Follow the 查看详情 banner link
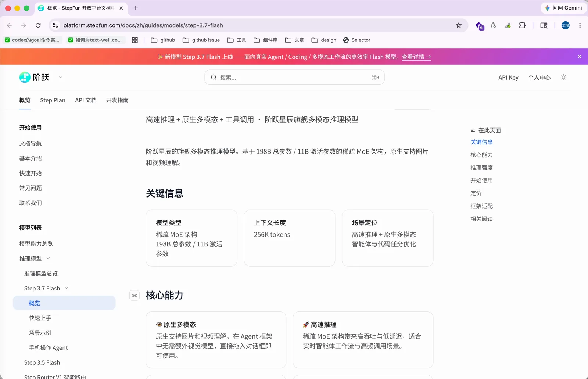 tap(416, 57)
